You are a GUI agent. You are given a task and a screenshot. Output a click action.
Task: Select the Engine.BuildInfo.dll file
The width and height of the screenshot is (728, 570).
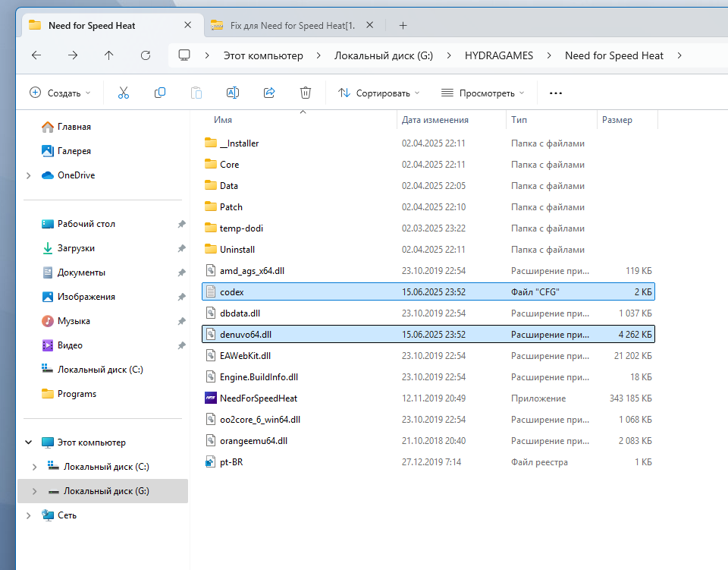click(428, 376)
